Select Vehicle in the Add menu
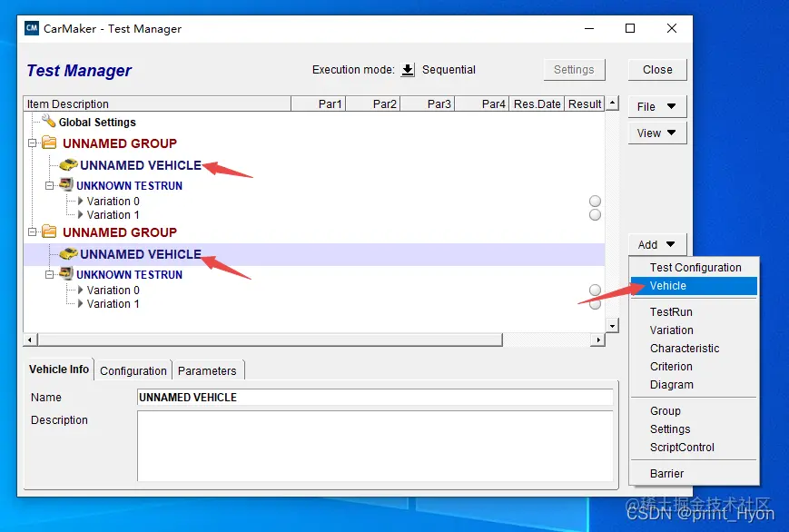 [x=695, y=285]
